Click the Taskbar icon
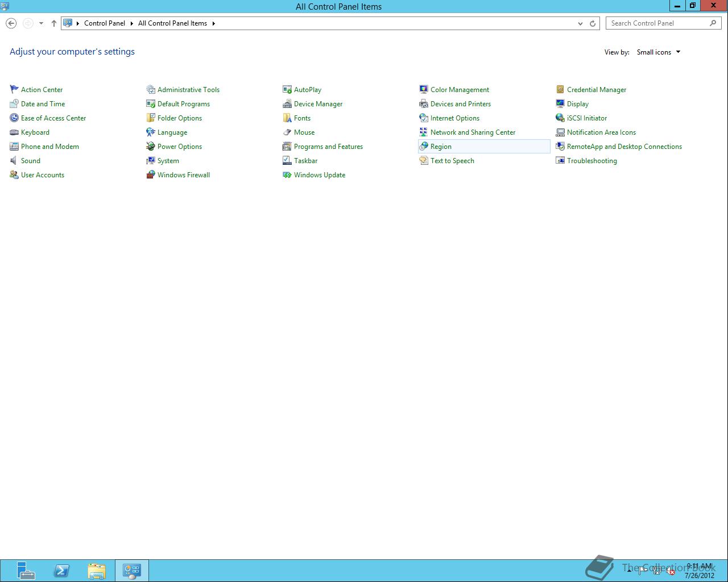 tap(287, 160)
